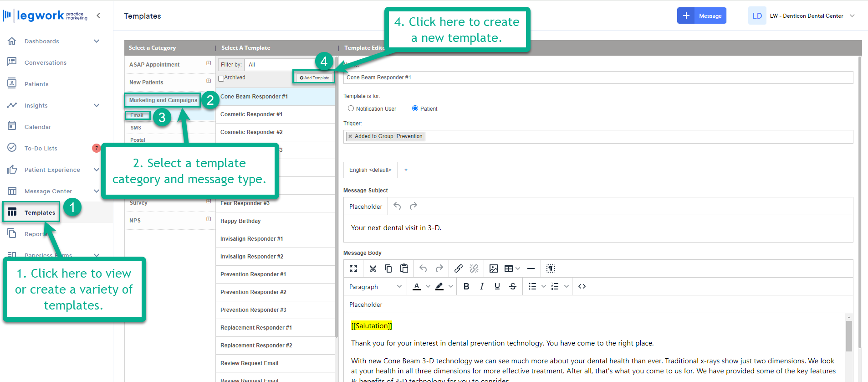The image size is (868, 382).
Task: Select the Patient radio button
Action: tap(415, 108)
